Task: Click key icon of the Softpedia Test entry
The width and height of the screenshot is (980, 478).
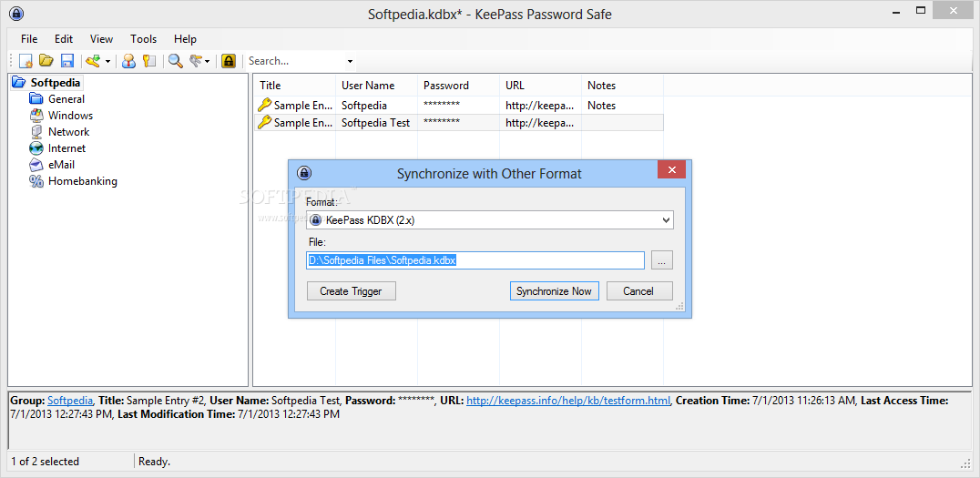Action: click(x=264, y=122)
